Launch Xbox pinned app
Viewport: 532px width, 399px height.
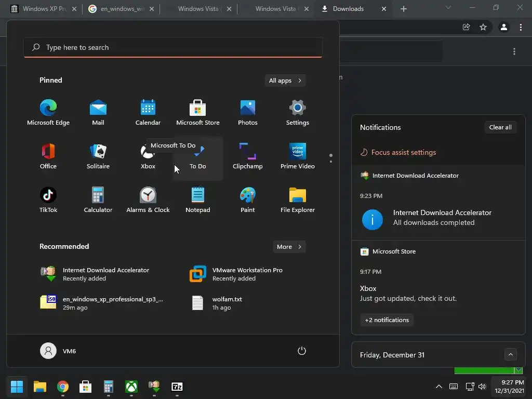(148, 156)
